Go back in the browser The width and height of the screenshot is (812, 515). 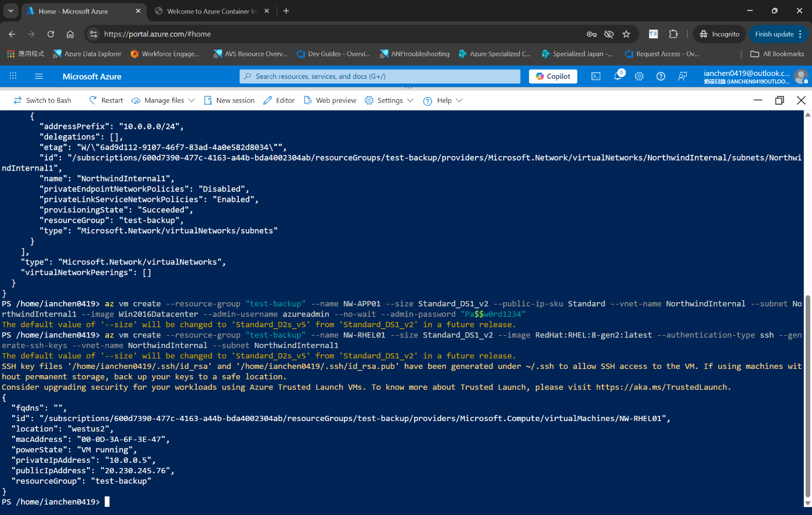[12, 34]
